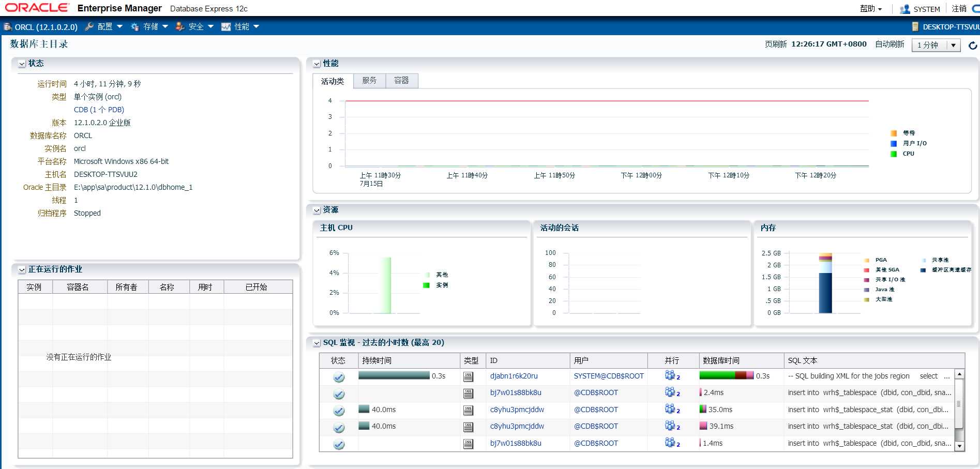Screen dimensions: 980x469
Task: Switch to the 容器 tab
Action: tap(401, 81)
